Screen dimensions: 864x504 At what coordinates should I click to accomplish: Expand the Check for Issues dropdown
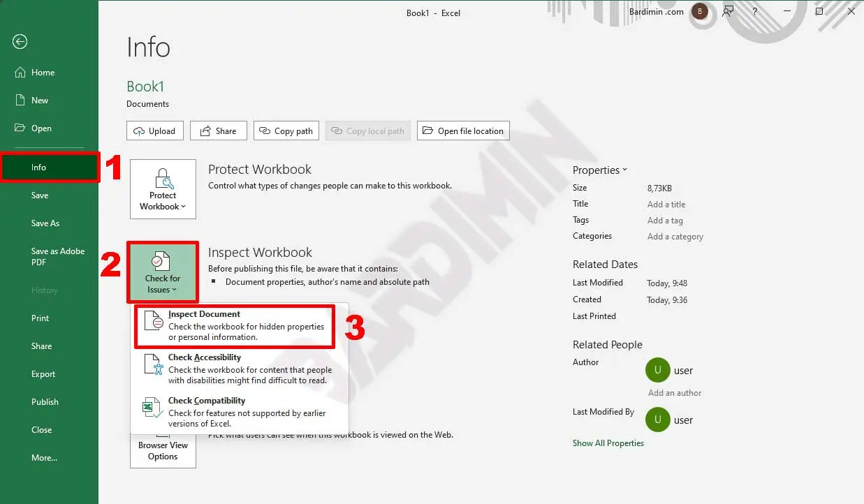click(163, 272)
